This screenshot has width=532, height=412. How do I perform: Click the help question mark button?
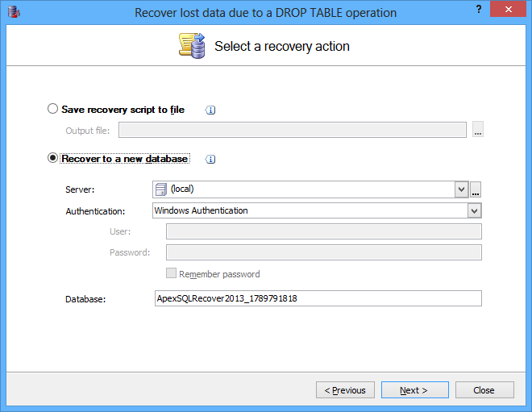(x=478, y=9)
